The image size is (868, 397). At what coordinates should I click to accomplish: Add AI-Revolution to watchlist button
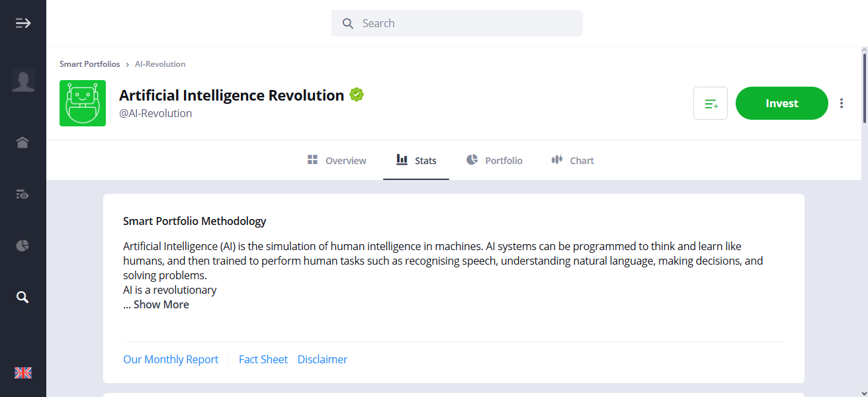tap(711, 103)
